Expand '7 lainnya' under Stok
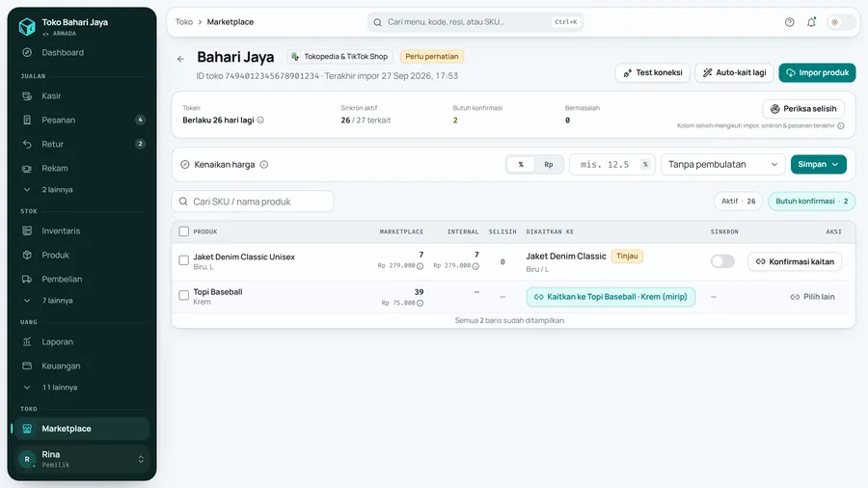The height and width of the screenshot is (488, 868). coord(81,301)
